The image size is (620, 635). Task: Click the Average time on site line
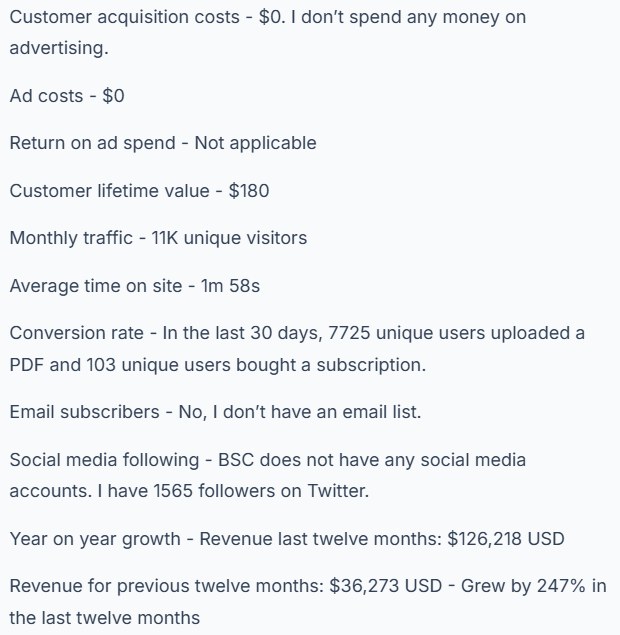pos(134,286)
